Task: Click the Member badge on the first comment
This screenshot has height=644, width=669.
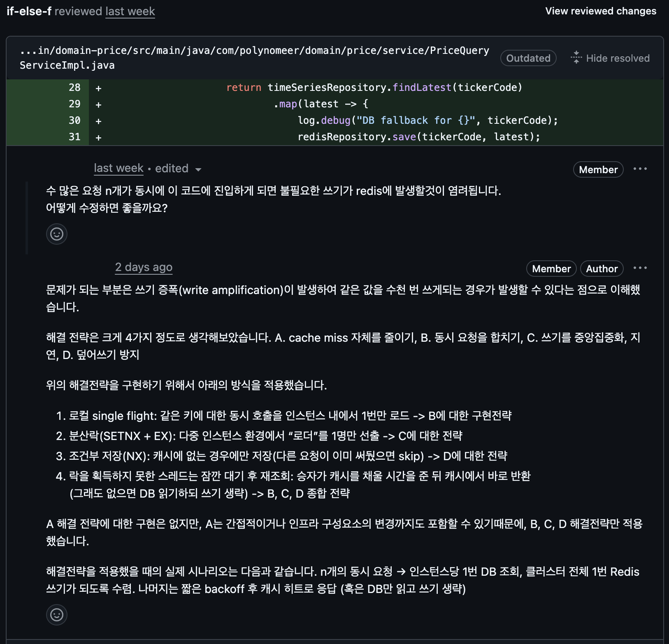Action: pyautogui.click(x=598, y=169)
